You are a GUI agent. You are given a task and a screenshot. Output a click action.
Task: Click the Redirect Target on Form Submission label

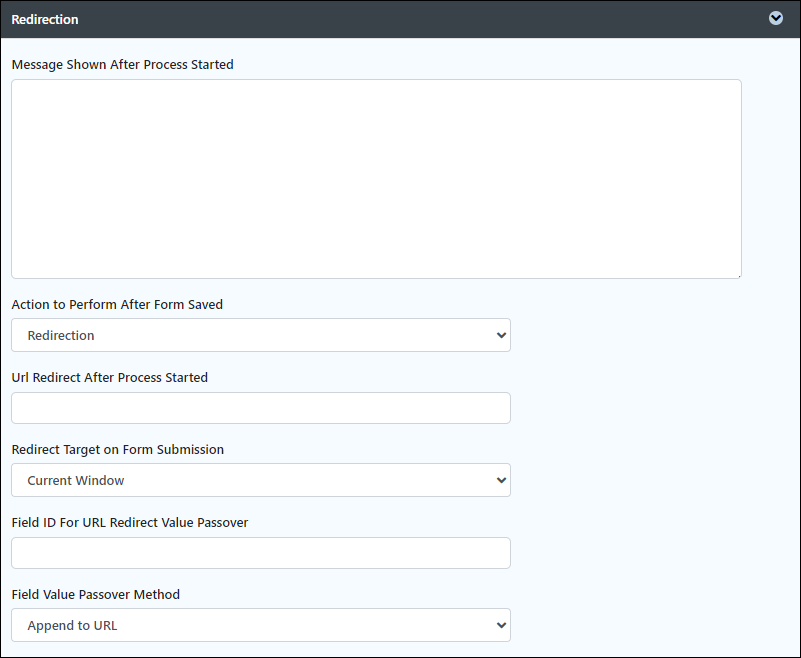pos(117,450)
